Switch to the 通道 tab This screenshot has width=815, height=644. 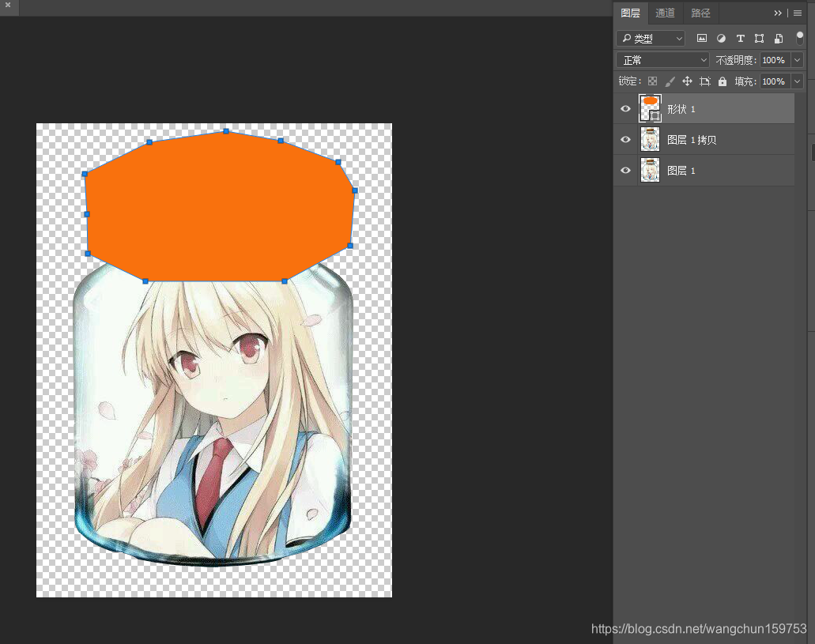665,13
